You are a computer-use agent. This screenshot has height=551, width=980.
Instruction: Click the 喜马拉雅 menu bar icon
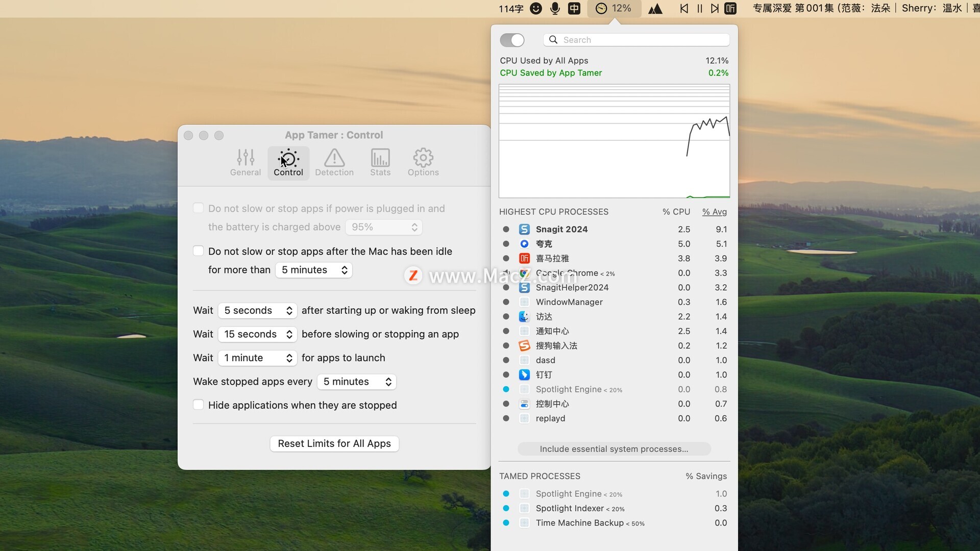click(731, 8)
